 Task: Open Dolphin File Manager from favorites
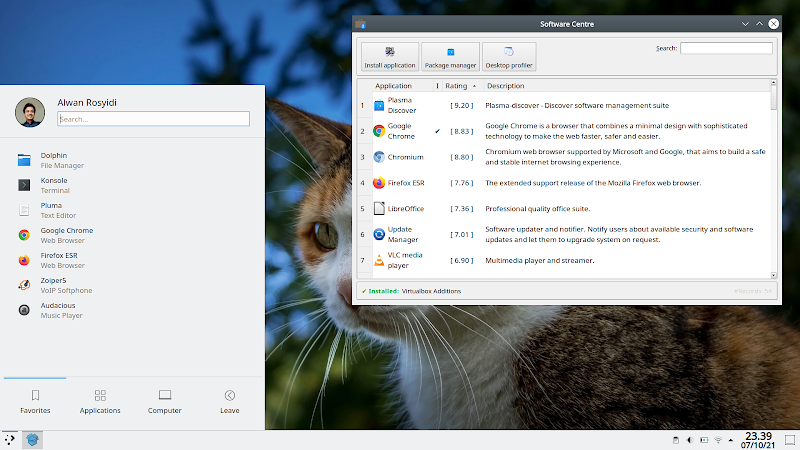(x=133, y=160)
